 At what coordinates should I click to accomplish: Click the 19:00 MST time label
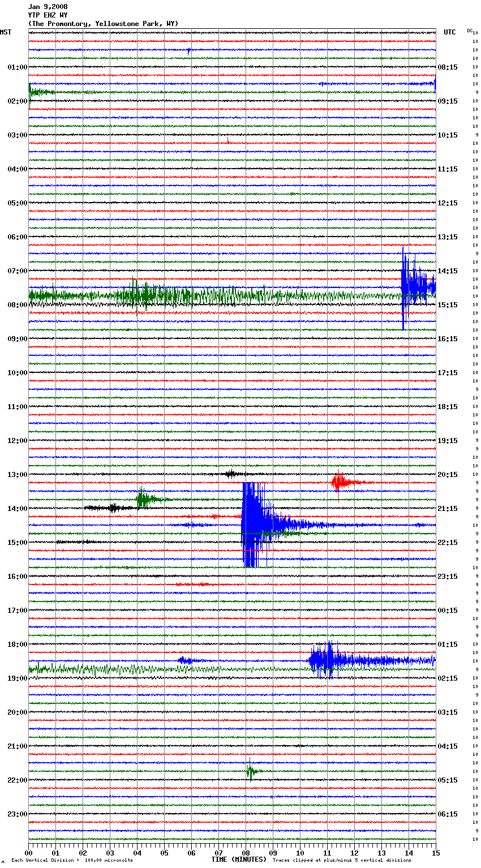coord(18,678)
